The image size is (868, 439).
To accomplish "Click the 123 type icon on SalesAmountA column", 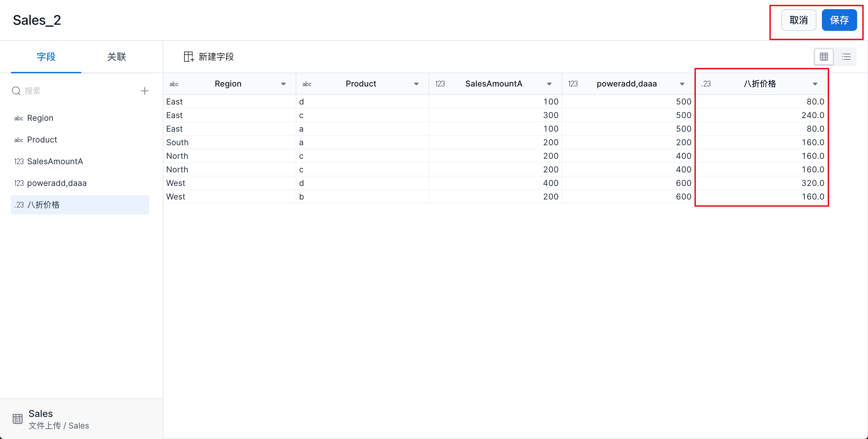I will click(440, 84).
